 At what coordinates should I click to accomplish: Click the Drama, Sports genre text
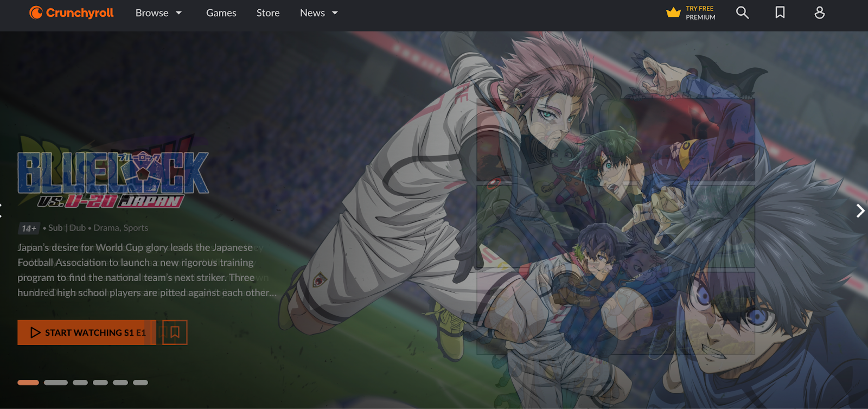120,228
